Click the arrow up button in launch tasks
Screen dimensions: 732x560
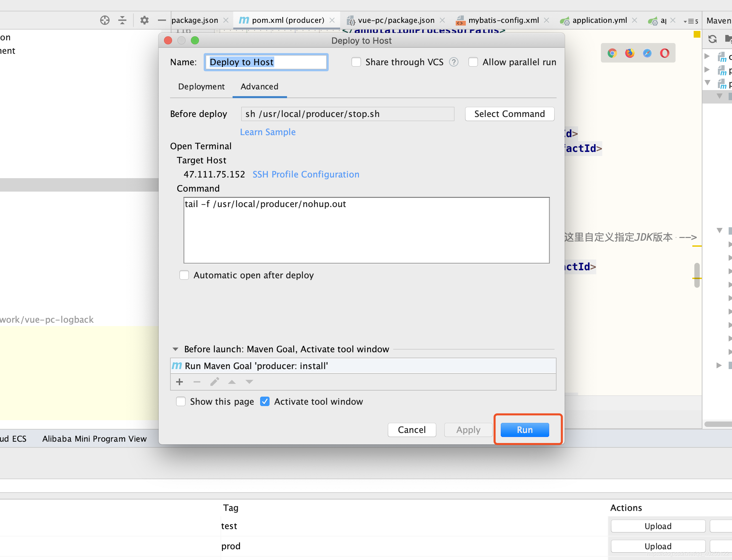[232, 382]
